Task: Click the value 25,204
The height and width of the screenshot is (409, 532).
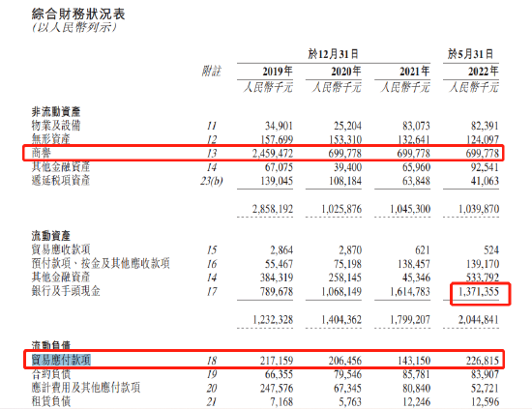Action: click(x=347, y=126)
